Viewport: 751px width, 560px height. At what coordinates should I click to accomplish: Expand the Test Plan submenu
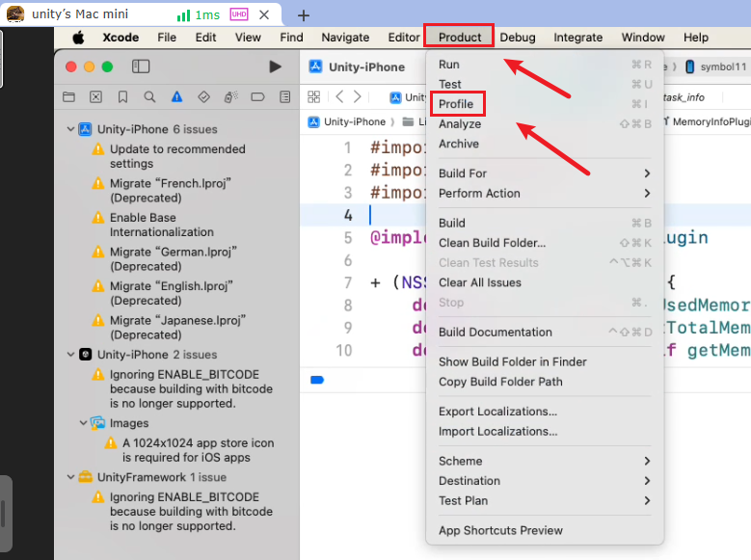pos(545,500)
